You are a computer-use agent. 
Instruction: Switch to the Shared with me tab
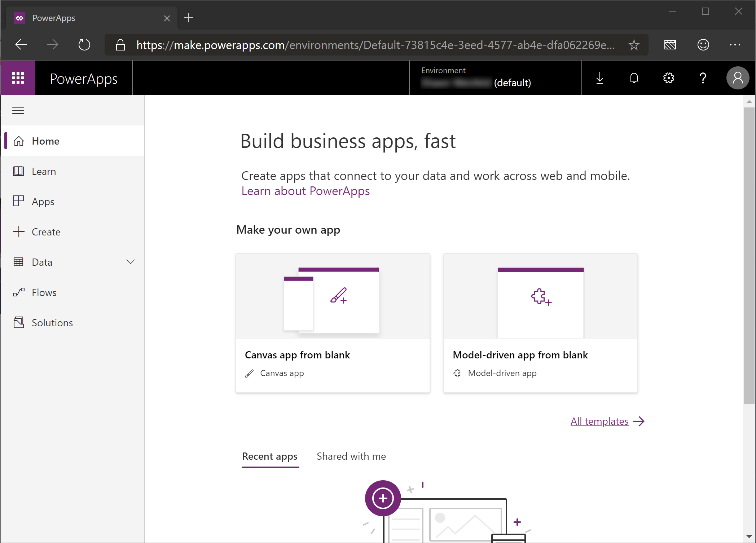351,456
